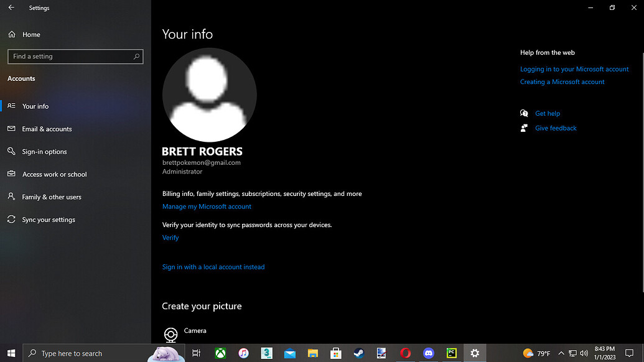
Task: Open the volume control icon
Action: click(x=584, y=353)
